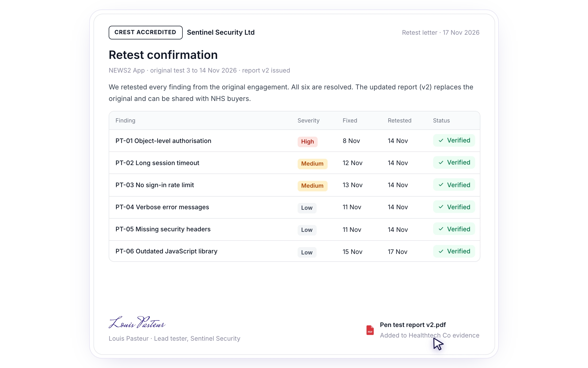Image resolution: width=588 pixels, height=368 pixels.
Task: Click the High severity tag on PT-01
Action: (307, 142)
